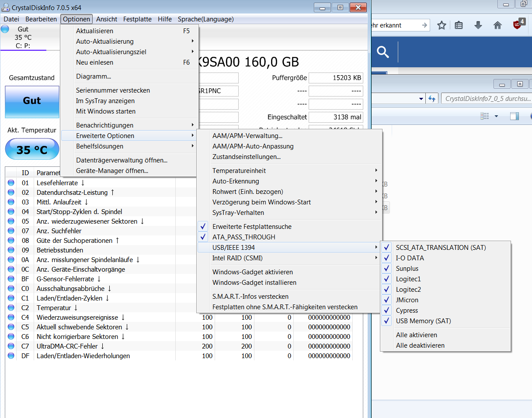Uncheck SCSI_ATA_TRANSLATION (SAT) option
The image size is (532, 418).
click(445, 247)
